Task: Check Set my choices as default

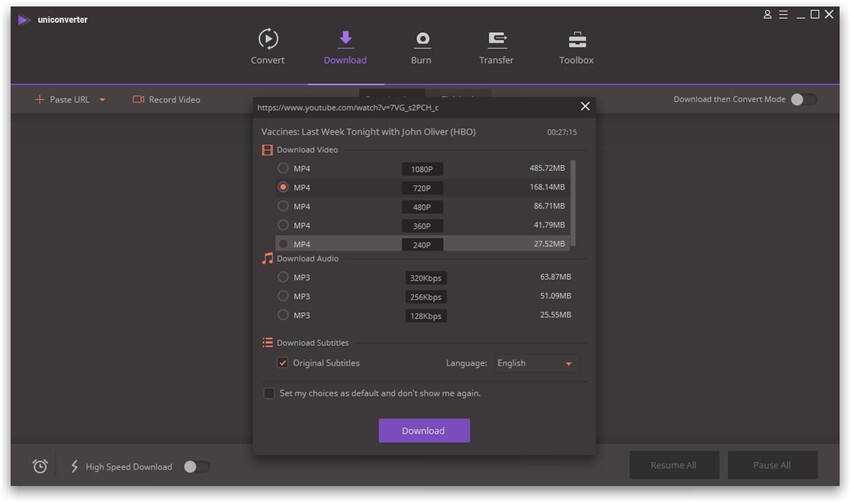Action: 269,393
